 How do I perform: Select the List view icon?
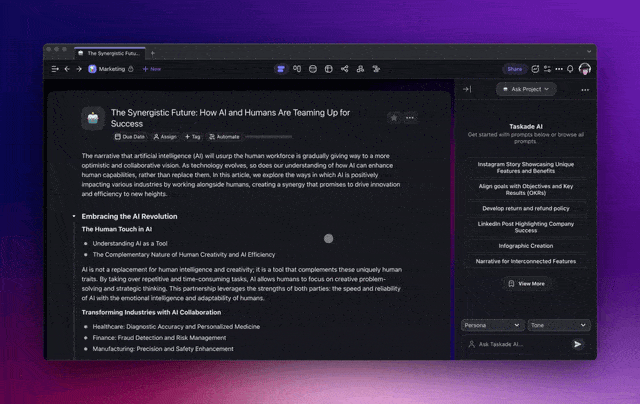281,69
